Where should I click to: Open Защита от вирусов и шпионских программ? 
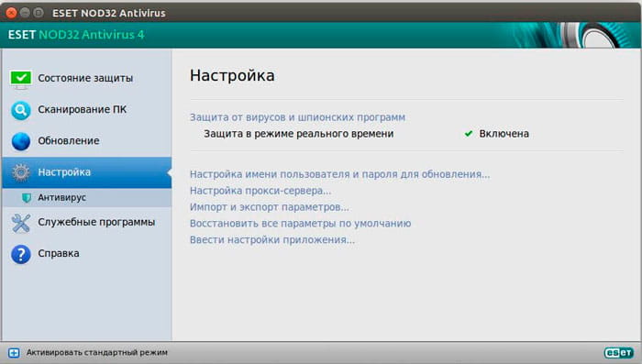(x=297, y=117)
